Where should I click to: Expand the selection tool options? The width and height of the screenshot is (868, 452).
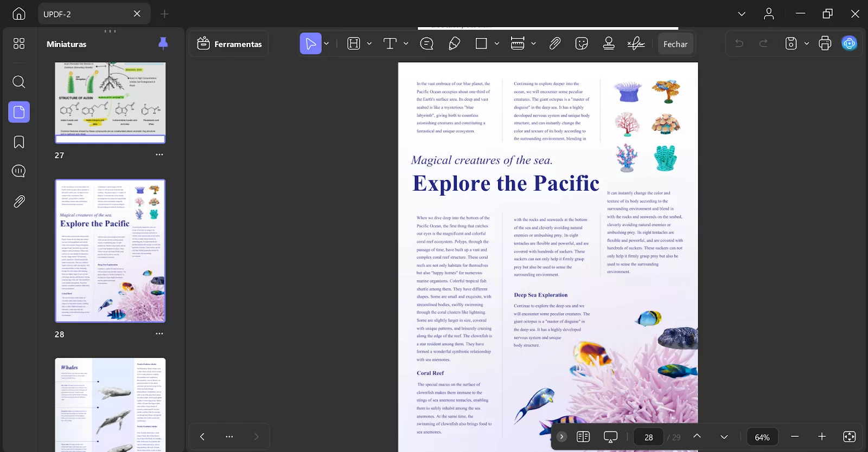pyautogui.click(x=327, y=44)
